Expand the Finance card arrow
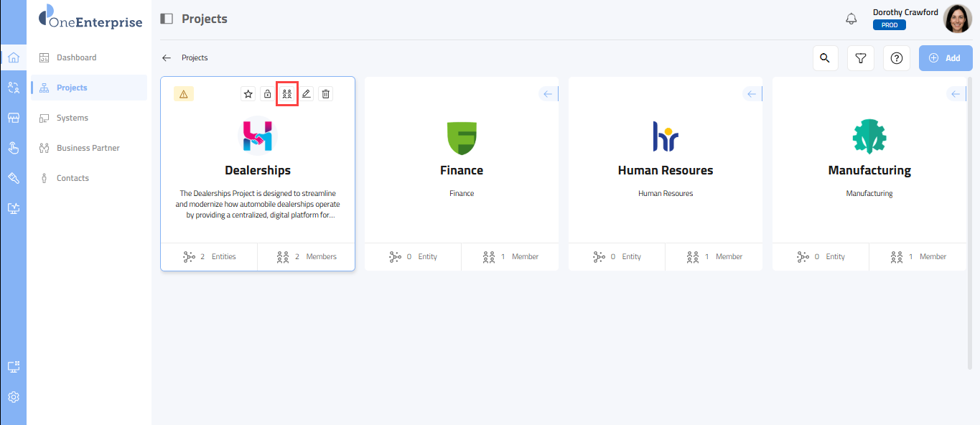 pos(548,94)
